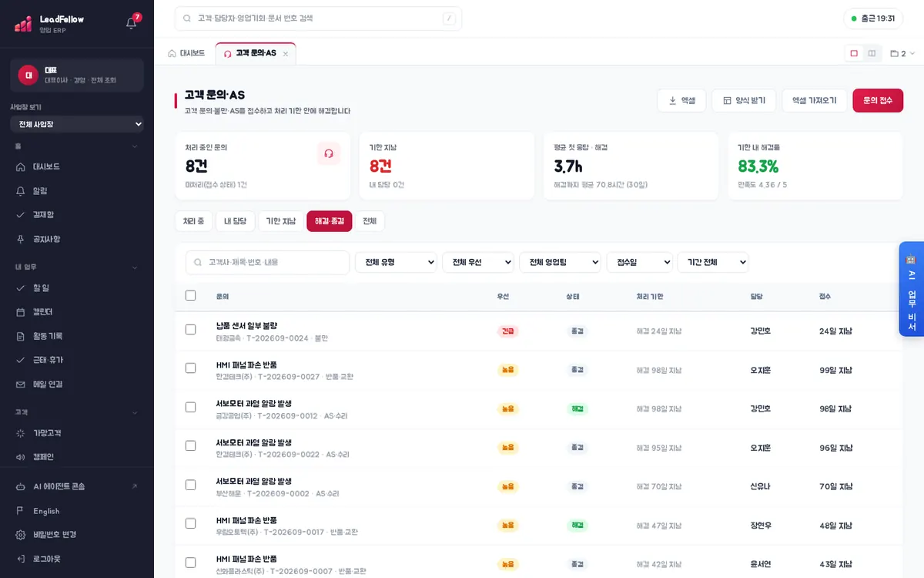Open the notification bell with badge 7
This screenshot has height=578, width=924.
pos(132,23)
